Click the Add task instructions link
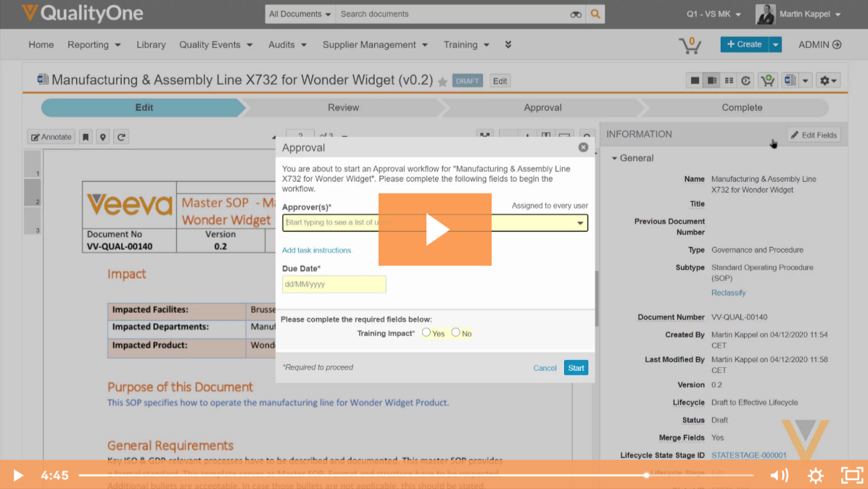The width and height of the screenshot is (868, 489). (x=316, y=250)
